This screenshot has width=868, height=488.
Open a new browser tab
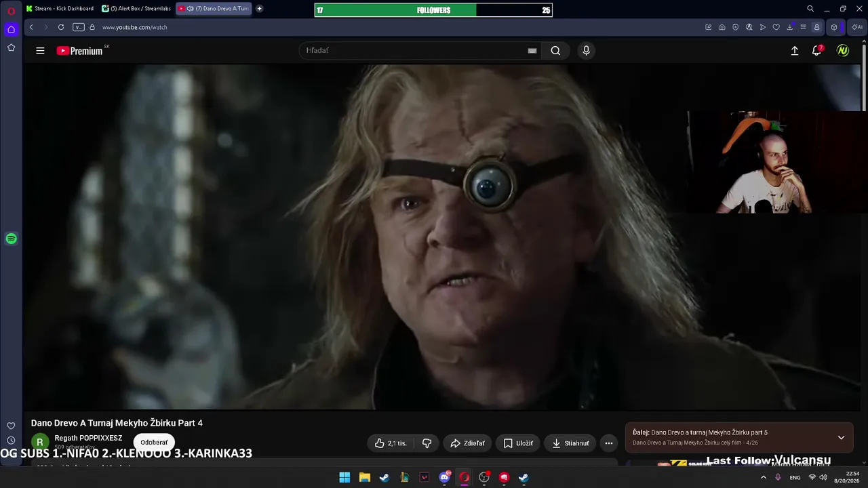point(259,9)
